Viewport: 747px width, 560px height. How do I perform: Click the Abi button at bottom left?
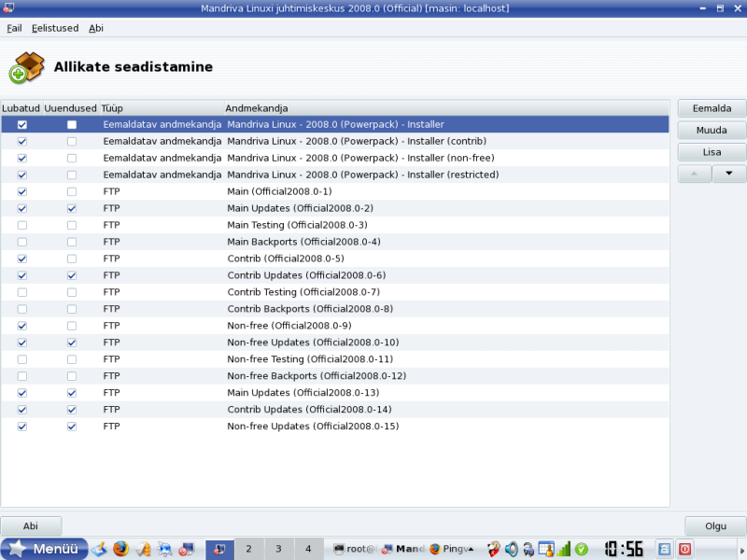click(x=31, y=526)
